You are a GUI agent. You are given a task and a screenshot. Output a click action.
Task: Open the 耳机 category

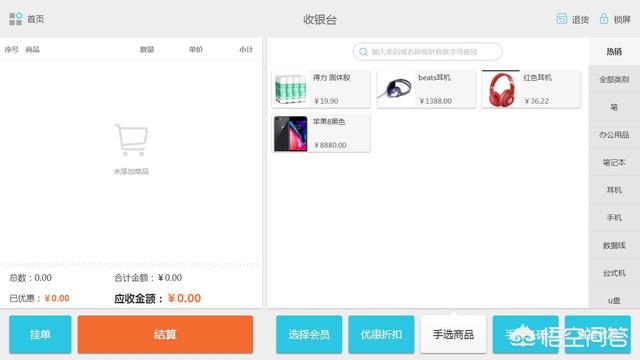pos(614,190)
